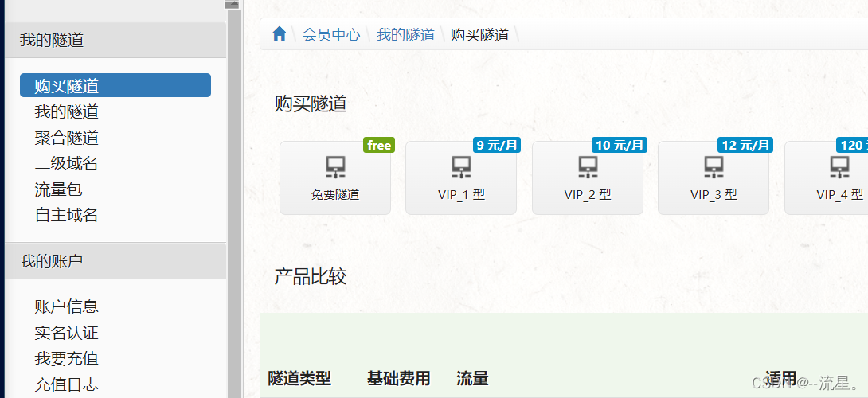Click the 隧道类型 column header
The image size is (868, 398).
[x=299, y=379]
